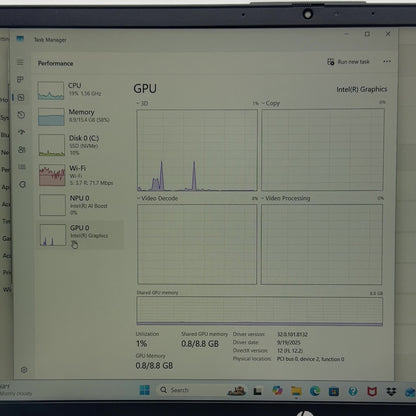This screenshot has height=416, width=416.
Task: Open Copilot from the taskbar
Action: pyautogui.click(x=277, y=390)
